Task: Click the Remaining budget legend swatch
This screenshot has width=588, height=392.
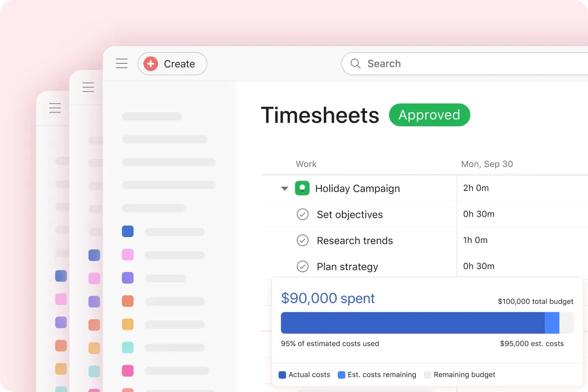Action: point(428,375)
